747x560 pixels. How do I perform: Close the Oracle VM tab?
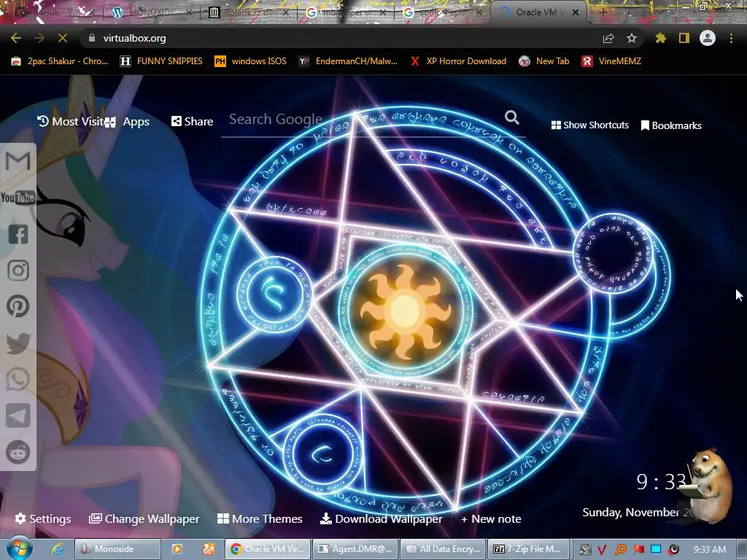click(576, 12)
